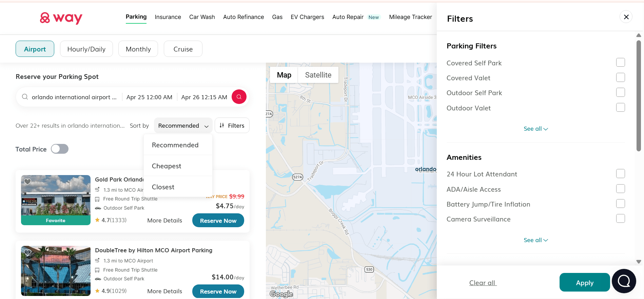Check Covered Self Park filter

click(621, 63)
